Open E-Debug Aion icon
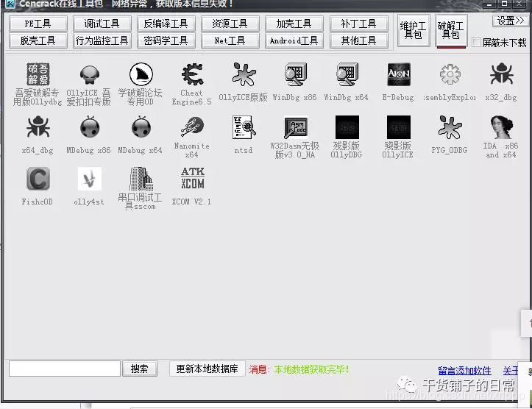The image size is (532, 409). [399, 74]
